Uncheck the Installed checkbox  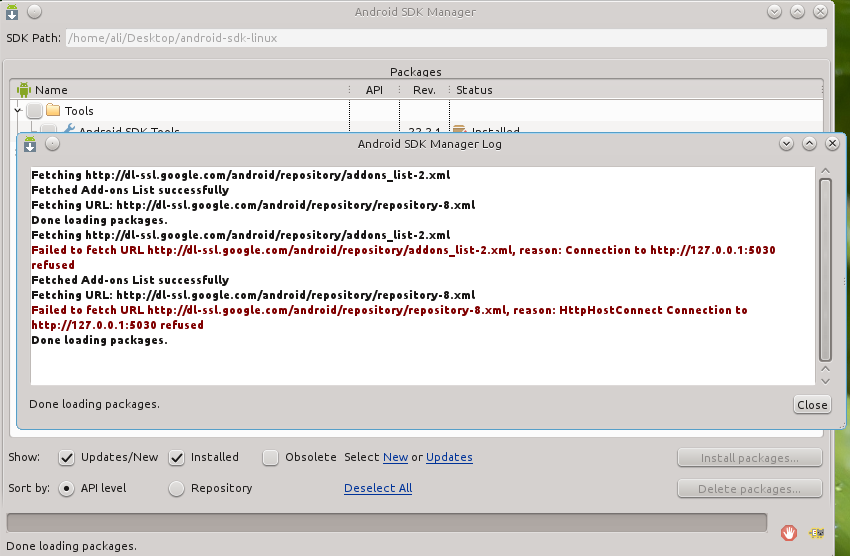click(x=177, y=458)
